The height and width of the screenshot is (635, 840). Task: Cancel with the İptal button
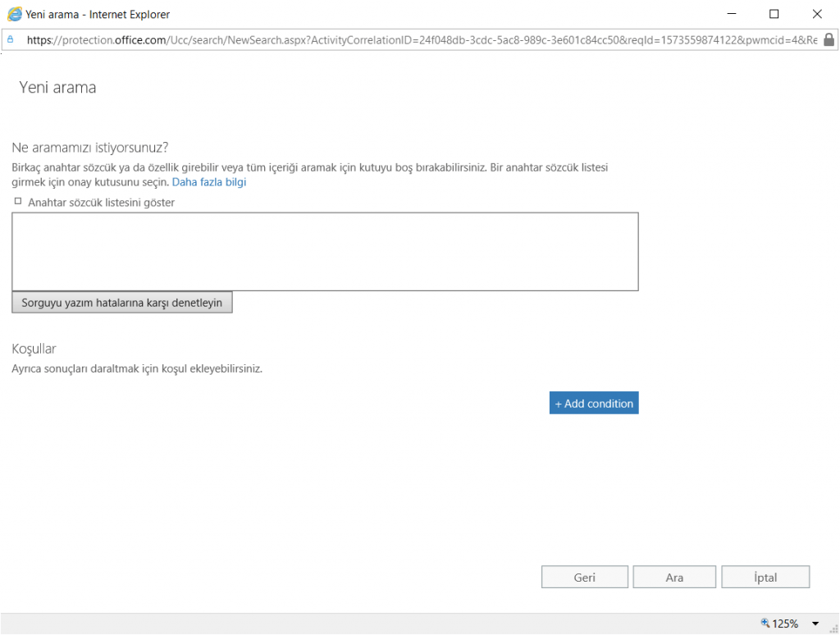[x=765, y=578]
